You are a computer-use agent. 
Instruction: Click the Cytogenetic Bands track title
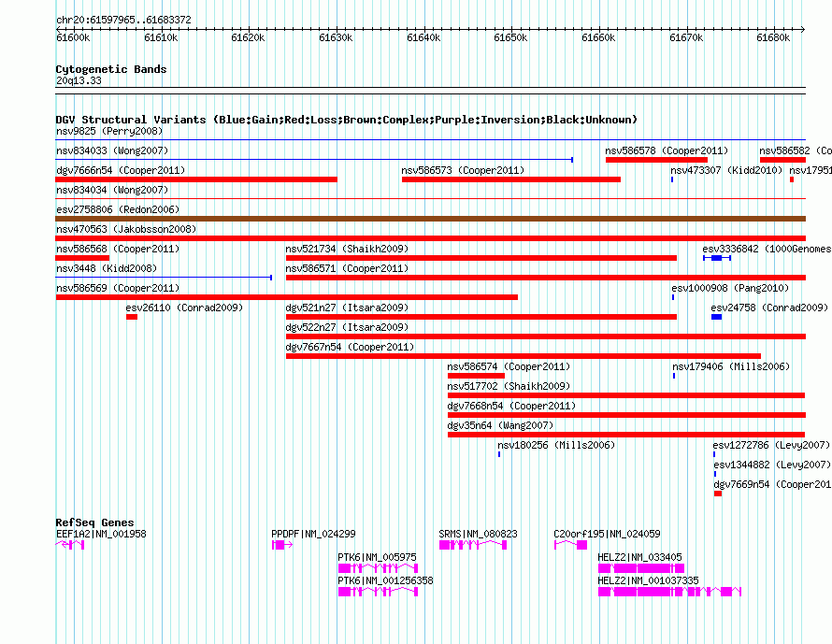coord(111,69)
